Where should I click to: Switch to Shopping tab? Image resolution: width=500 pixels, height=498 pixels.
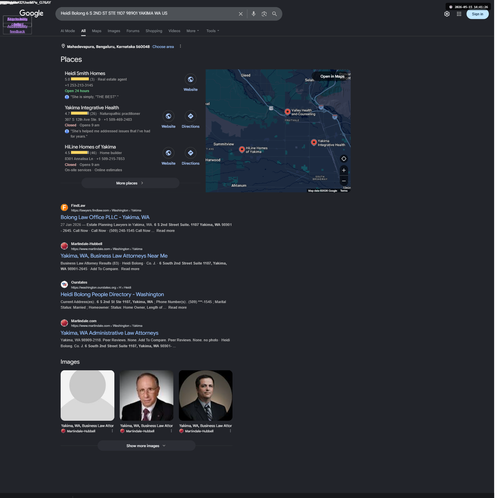pyautogui.click(x=154, y=31)
